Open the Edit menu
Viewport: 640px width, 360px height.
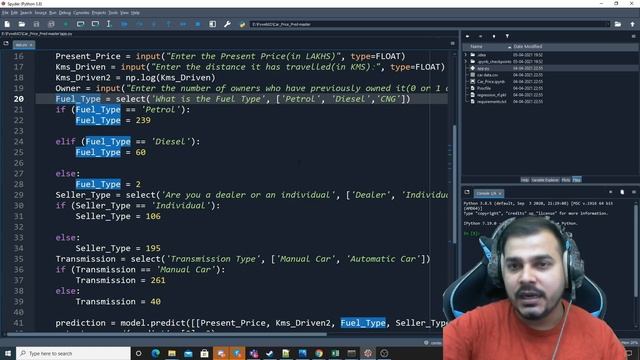14,13
